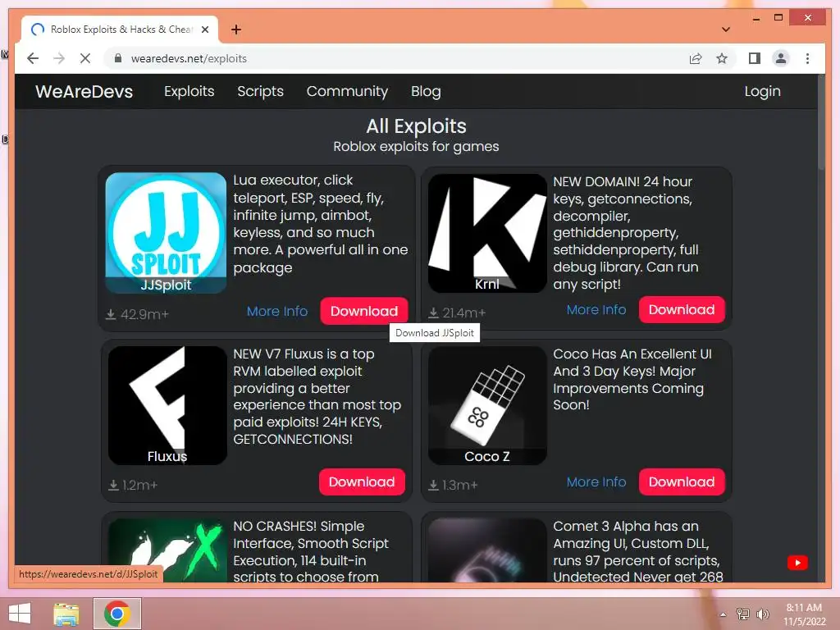Screen dimensions: 840x630
Task: Click the wearedevs.net address bar
Action: point(396,58)
